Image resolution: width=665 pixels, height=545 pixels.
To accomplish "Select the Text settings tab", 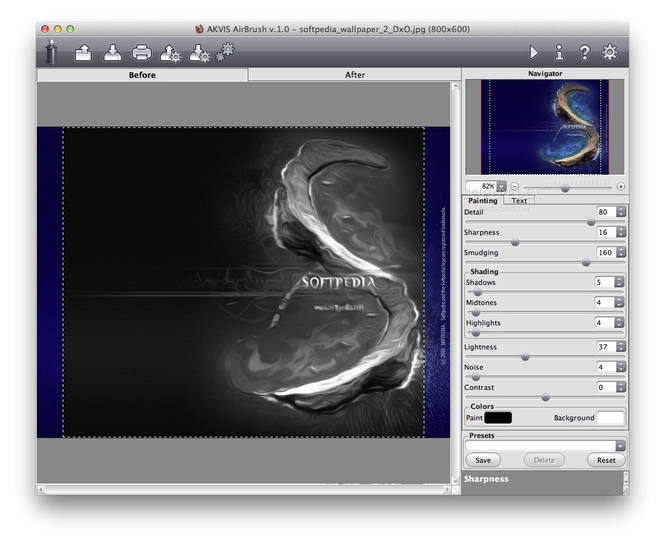I will (x=519, y=201).
